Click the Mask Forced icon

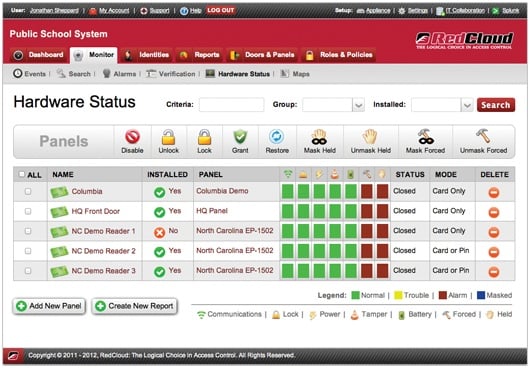tap(425, 137)
